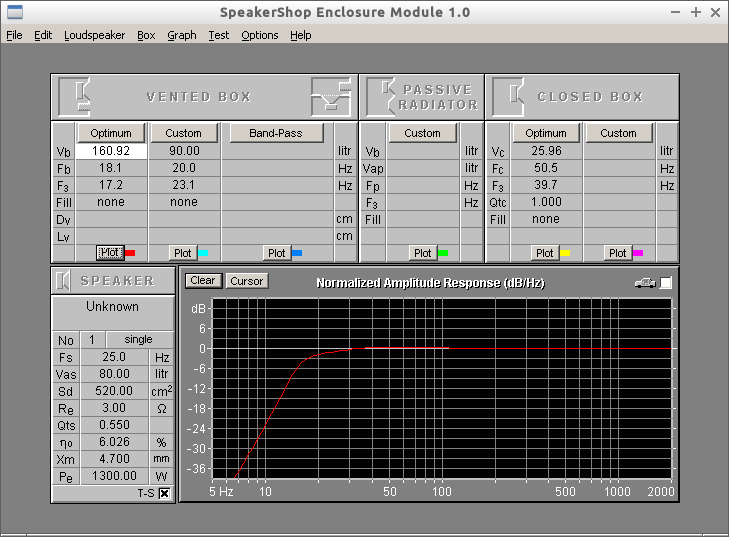This screenshot has height=537, width=729.
Task: Enable the checkbox next to car icon
Action: click(x=666, y=283)
